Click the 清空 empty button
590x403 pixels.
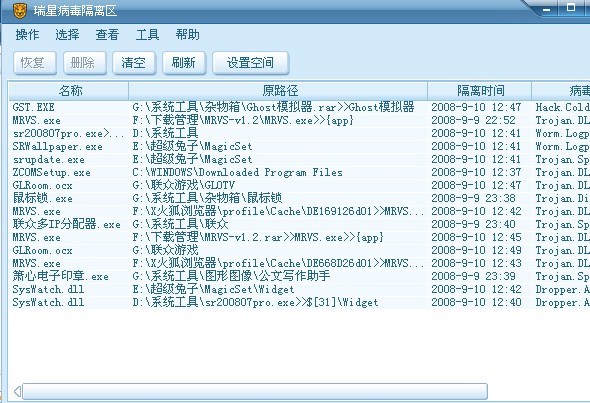134,62
